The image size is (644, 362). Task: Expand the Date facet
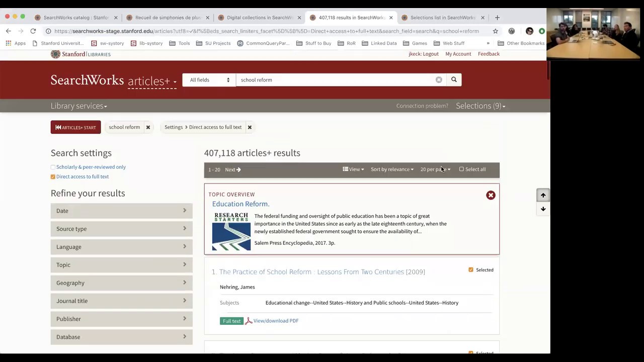(x=121, y=211)
